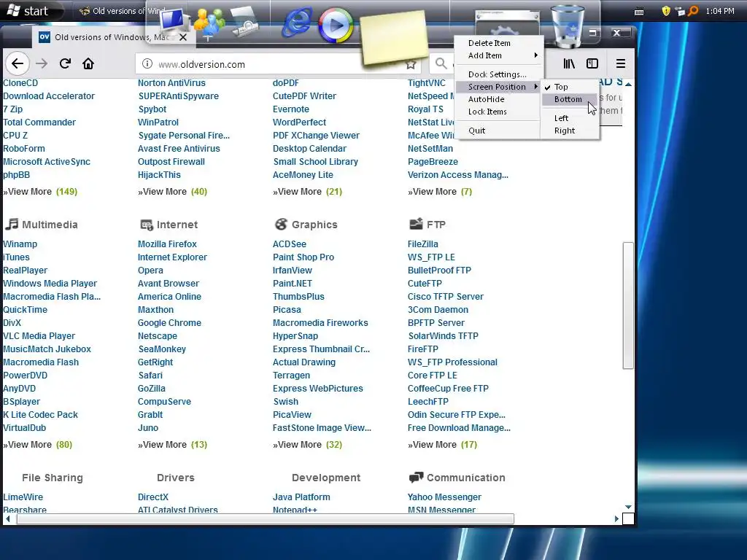747x560 pixels.
Task: Expand View More with count (149)
Action: 40,192
